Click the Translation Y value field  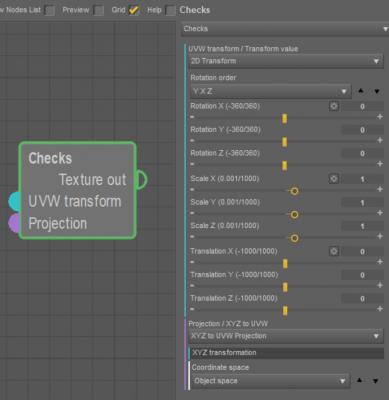(x=362, y=275)
